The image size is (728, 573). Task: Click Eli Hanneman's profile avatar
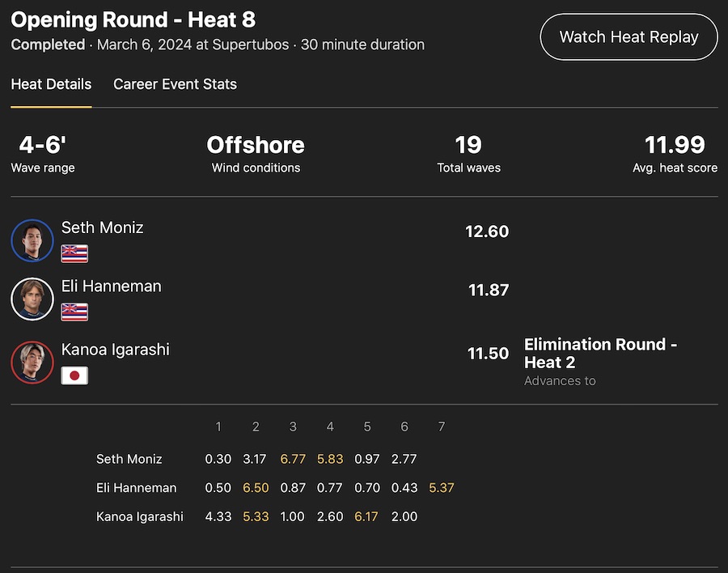[32, 299]
